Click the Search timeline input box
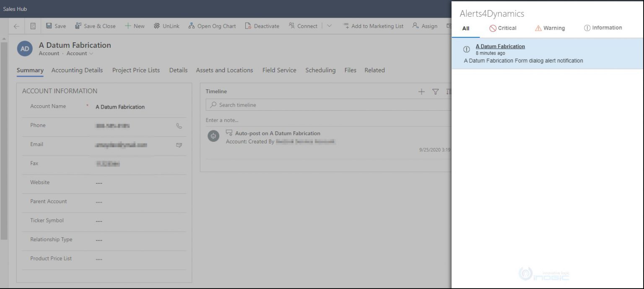The height and width of the screenshot is (289, 644). coord(327,105)
